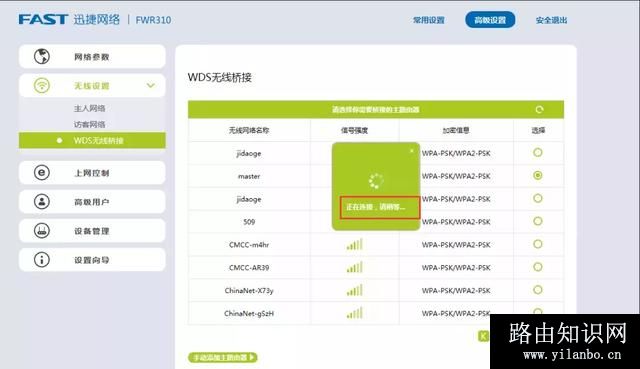Screen dimensions: 640x369
Task: Click the FWR310 model label
Action: (153, 20)
